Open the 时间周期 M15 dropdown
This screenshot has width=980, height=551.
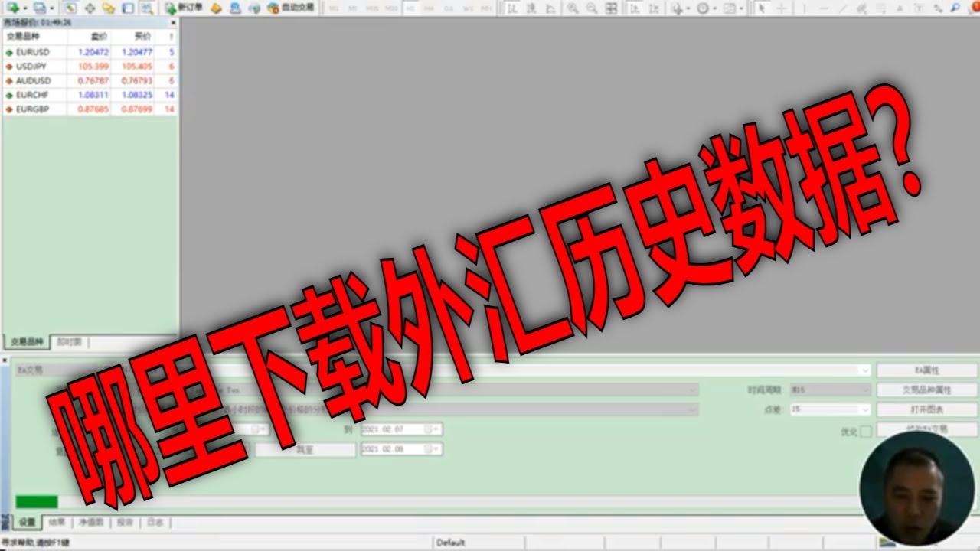[830, 390]
